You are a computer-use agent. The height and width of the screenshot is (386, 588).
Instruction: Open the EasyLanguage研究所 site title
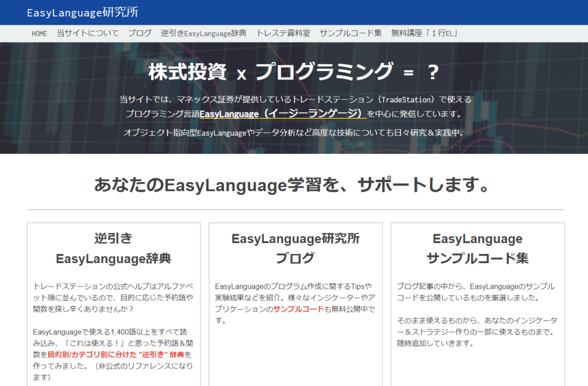coord(83,13)
